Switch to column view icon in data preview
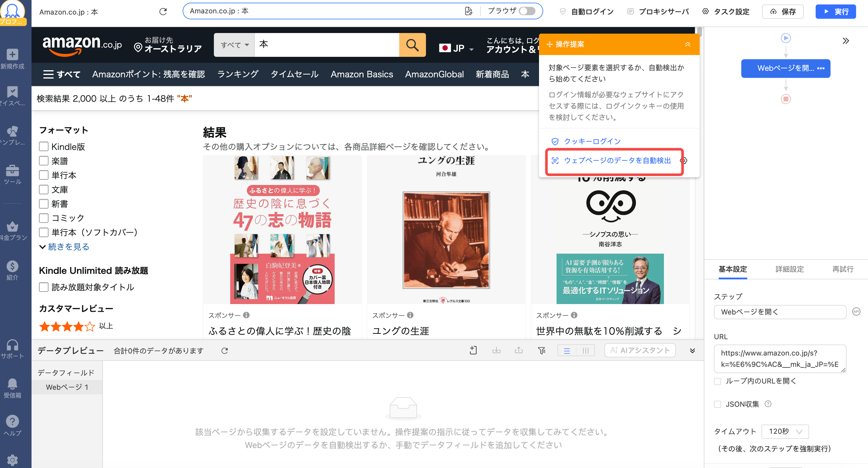The image size is (868, 468). click(586, 351)
